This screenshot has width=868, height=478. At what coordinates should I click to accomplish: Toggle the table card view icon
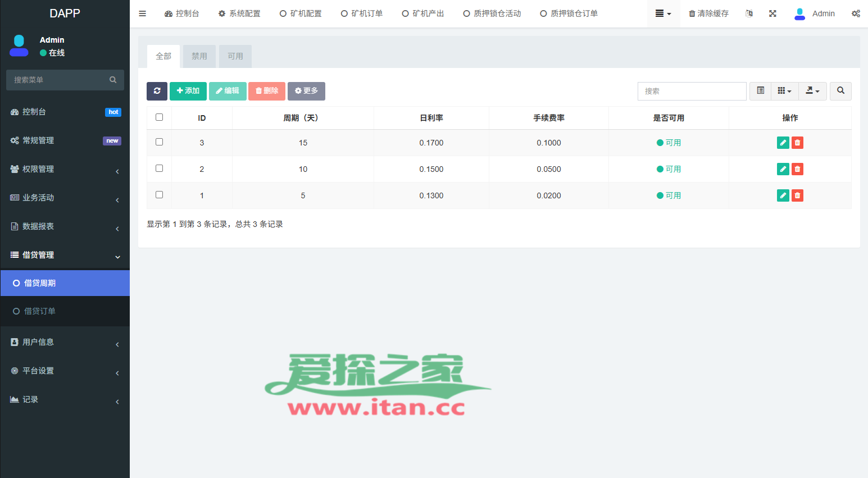point(761,91)
